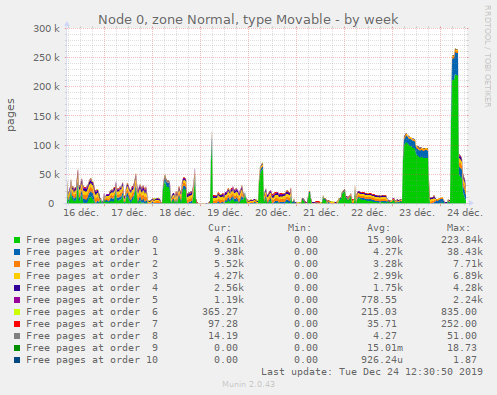Click the yellow order 3 legend swatch

click(17, 276)
